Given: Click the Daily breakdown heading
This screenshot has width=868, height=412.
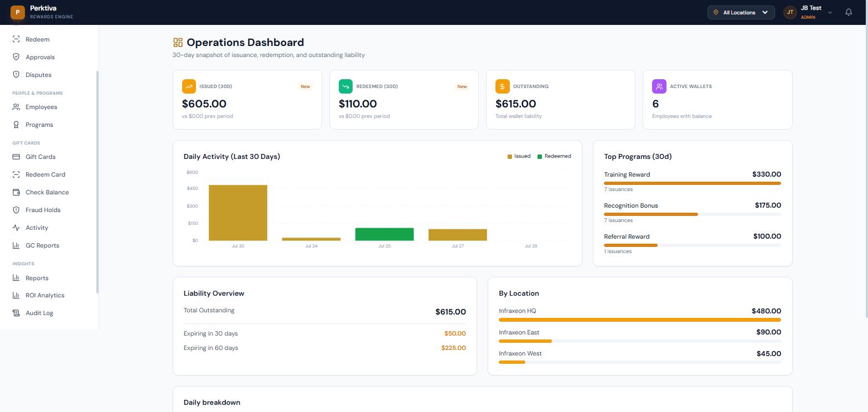Looking at the screenshot, I should [212, 403].
